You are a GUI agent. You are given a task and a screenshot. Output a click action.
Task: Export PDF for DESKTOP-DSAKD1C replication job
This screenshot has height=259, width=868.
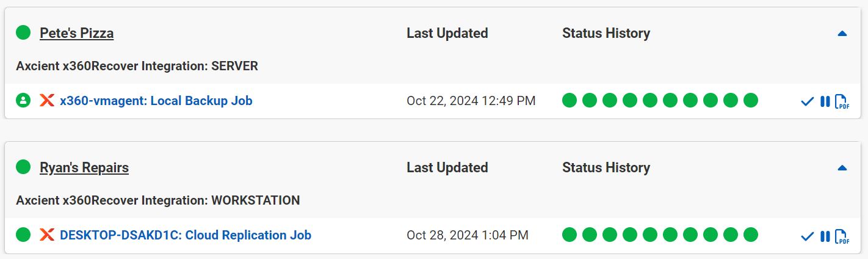pyautogui.click(x=842, y=236)
